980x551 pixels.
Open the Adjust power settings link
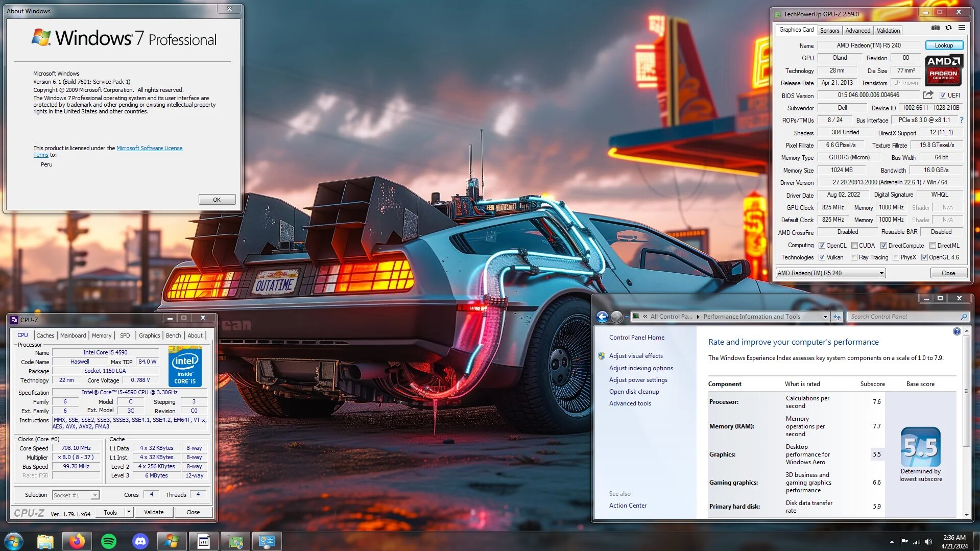pyautogui.click(x=638, y=380)
